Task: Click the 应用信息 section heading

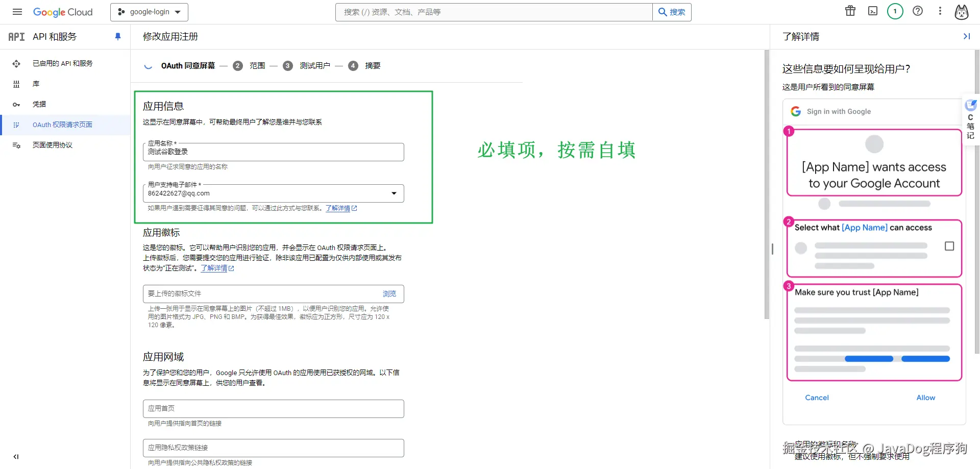Action: tap(163, 106)
